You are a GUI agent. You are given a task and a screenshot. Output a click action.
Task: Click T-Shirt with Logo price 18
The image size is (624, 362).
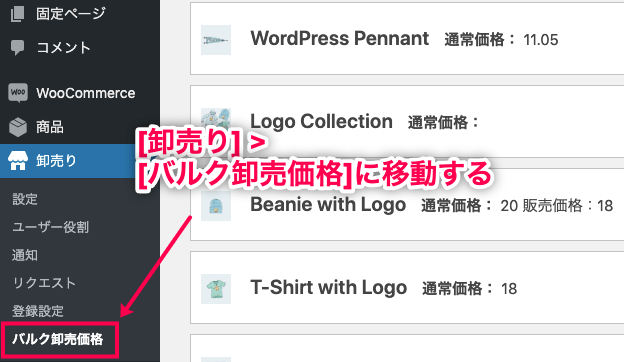pyautogui.click(x=509, y=289)
